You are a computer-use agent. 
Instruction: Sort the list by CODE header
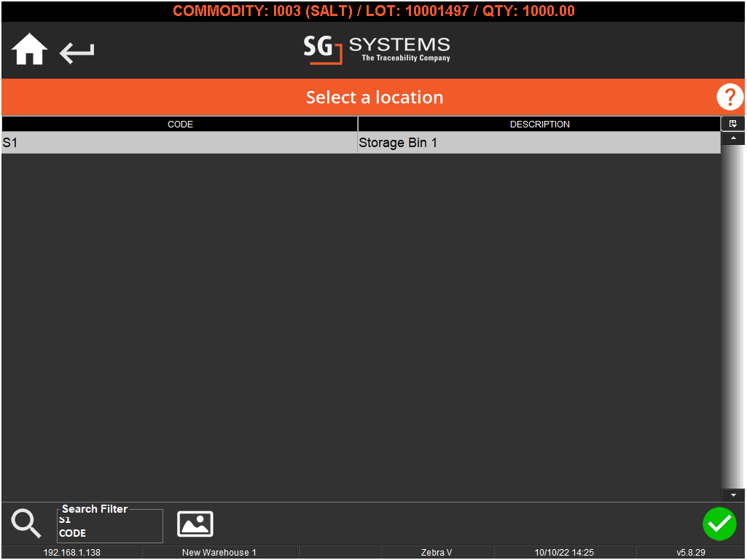(x=180, y=124)
